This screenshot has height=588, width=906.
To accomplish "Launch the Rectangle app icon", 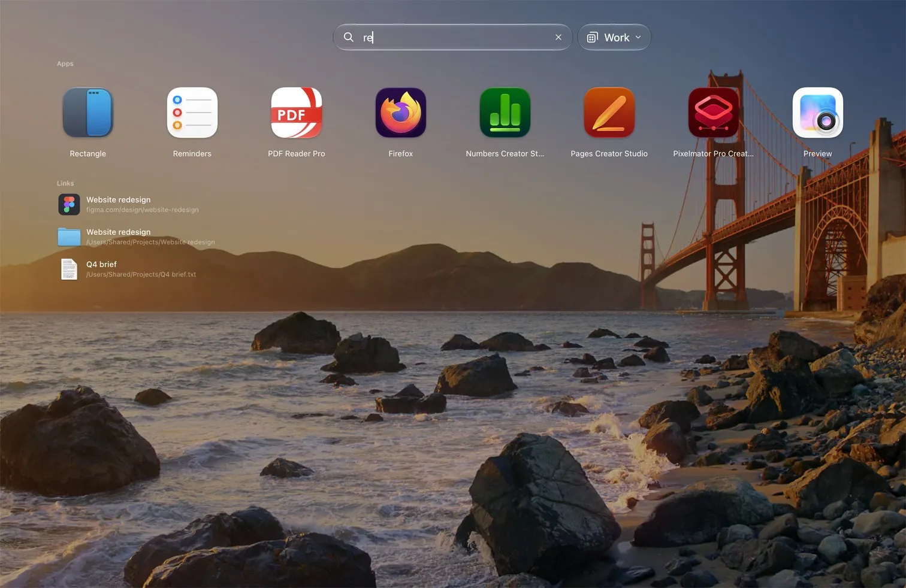I will point(87,113).
